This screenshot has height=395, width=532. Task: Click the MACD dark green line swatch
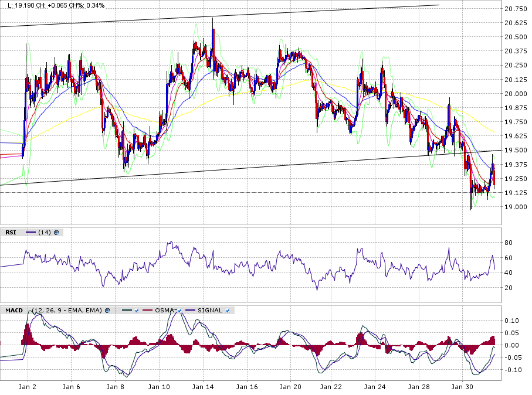point(127,311)
